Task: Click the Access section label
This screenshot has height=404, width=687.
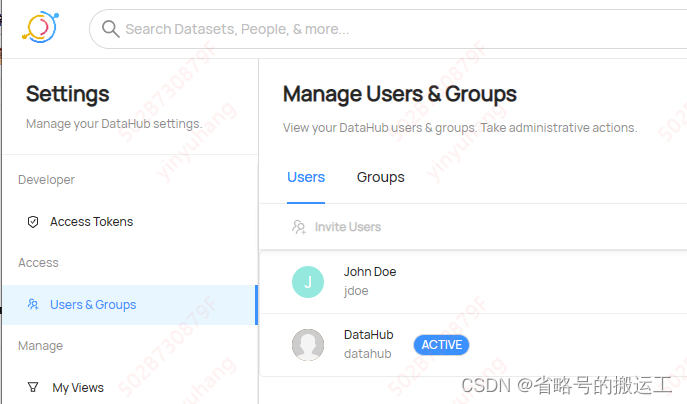Action: 38,262
